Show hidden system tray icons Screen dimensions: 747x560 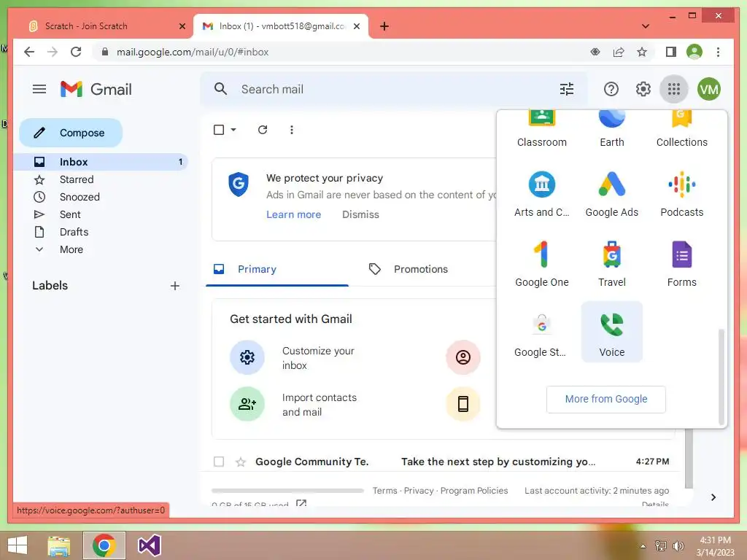(x=643, y=545)
